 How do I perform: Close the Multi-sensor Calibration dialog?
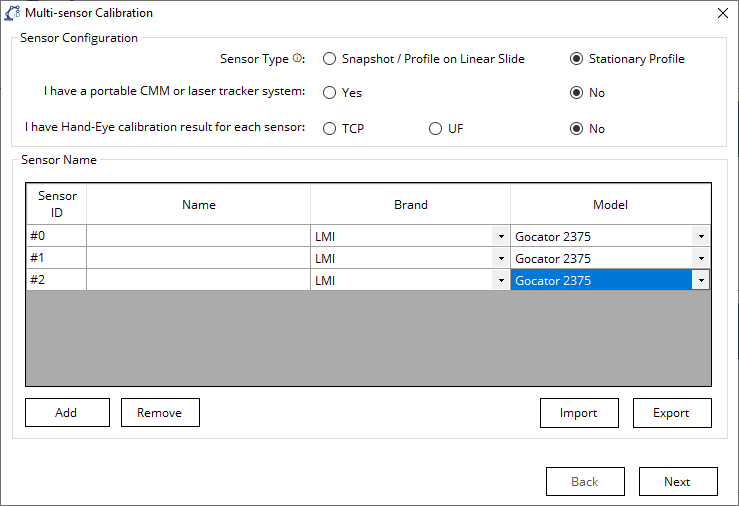tap(723, 13)
